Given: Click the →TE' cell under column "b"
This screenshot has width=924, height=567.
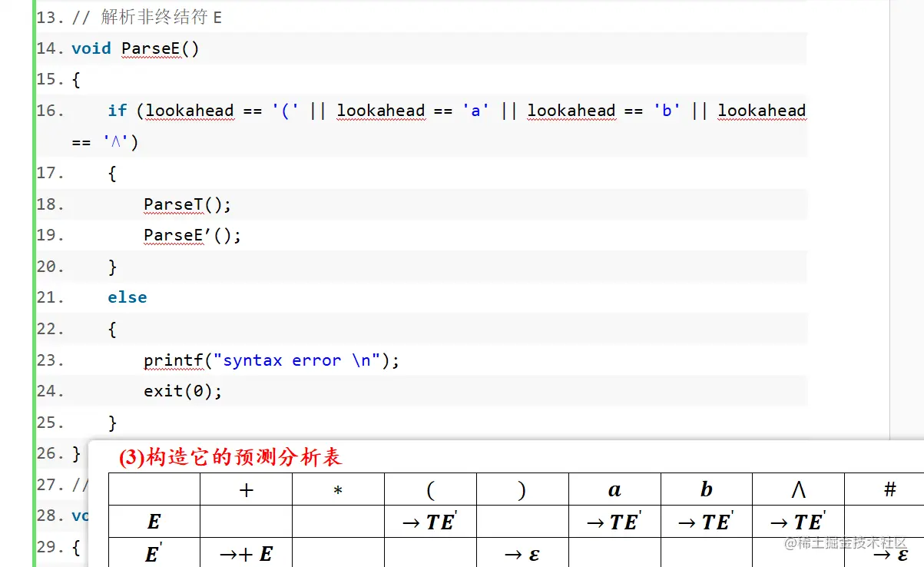Looking at the screenshot, I should point(707,522).
